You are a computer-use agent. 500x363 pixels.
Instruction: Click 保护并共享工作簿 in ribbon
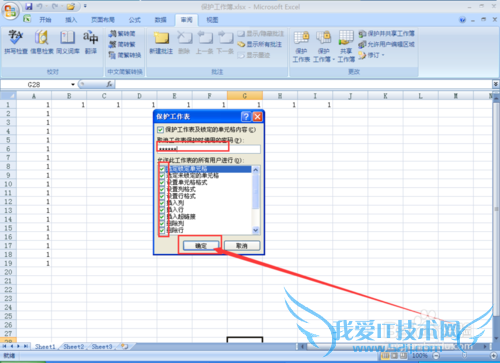click(386, 34)
